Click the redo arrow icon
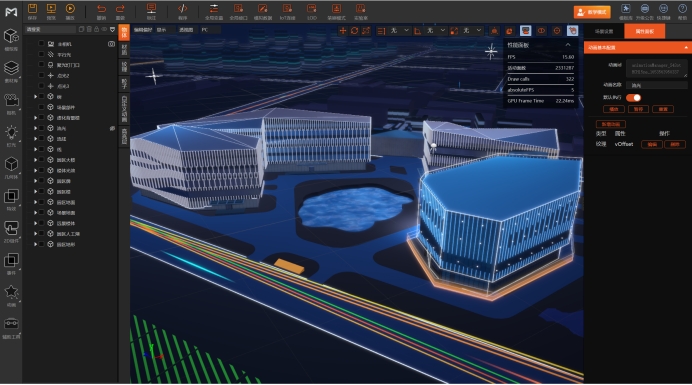 tap(120, 8)
